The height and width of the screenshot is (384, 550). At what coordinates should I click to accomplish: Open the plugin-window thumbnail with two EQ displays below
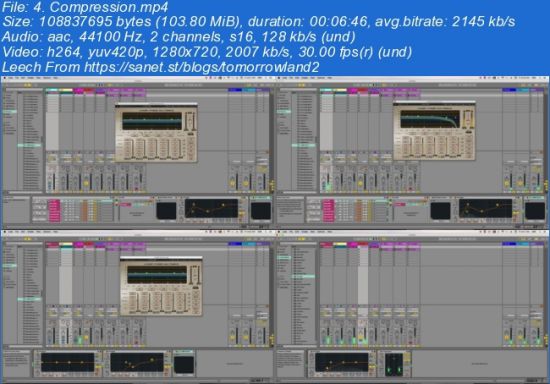[x=138, y=306]
